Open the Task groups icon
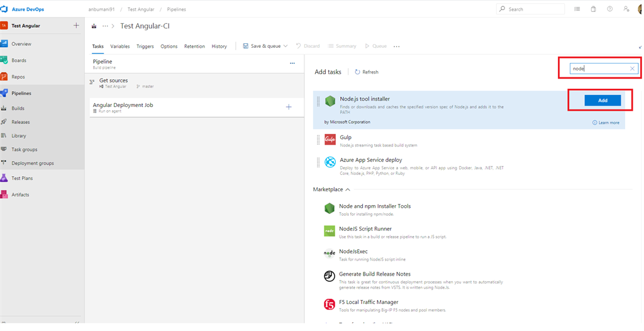The height and width of the screenshot is (331, 644). point(4,149)
